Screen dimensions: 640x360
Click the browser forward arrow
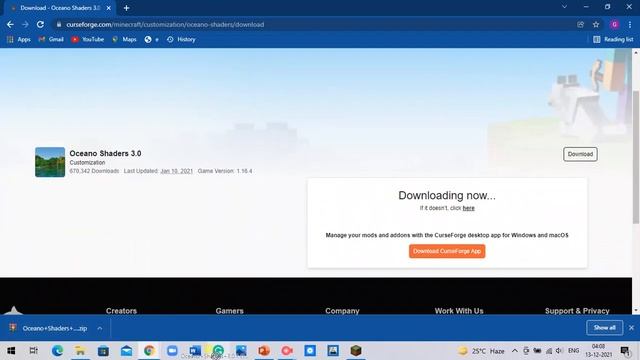pos(25,24)
